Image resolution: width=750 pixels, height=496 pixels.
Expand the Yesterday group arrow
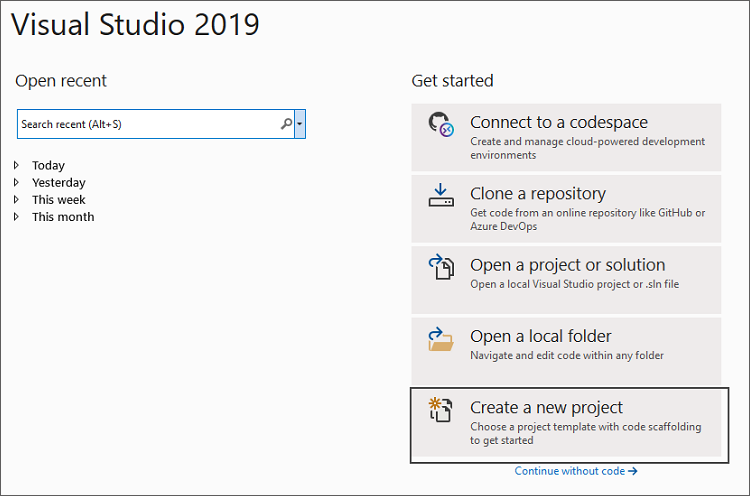click(17, 182)
